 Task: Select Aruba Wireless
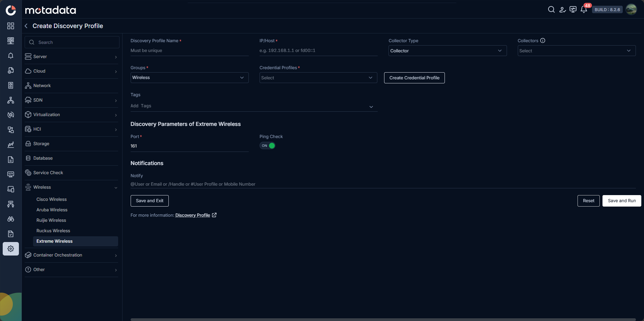click(x=52, y=210)
